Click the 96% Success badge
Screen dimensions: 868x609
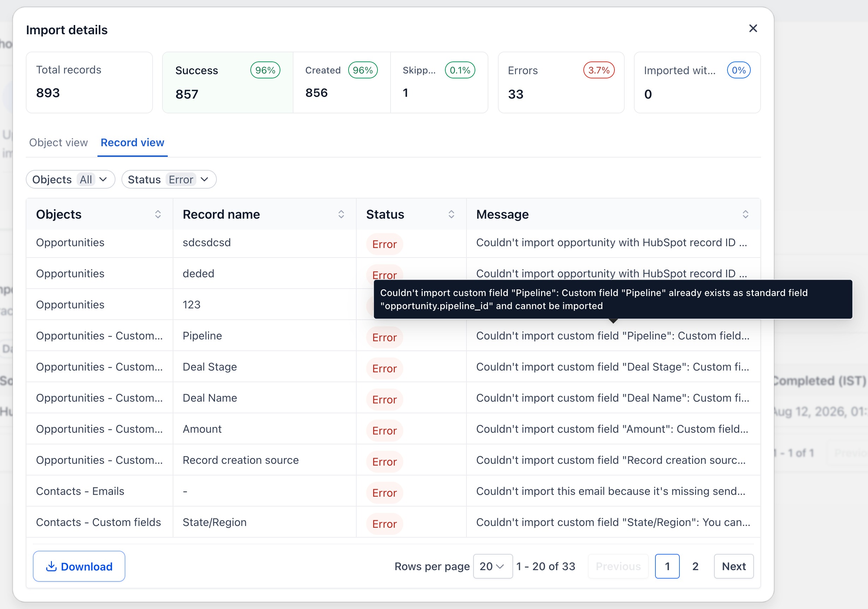pos(265,70)
